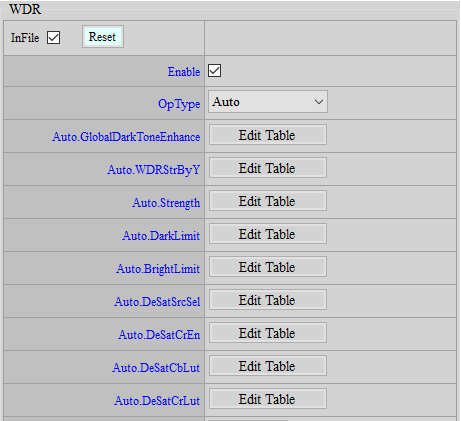461x421 pixels.
Task: Edit table for Auto.GlobalDarkToneEnhance
Action: point(268,135)
